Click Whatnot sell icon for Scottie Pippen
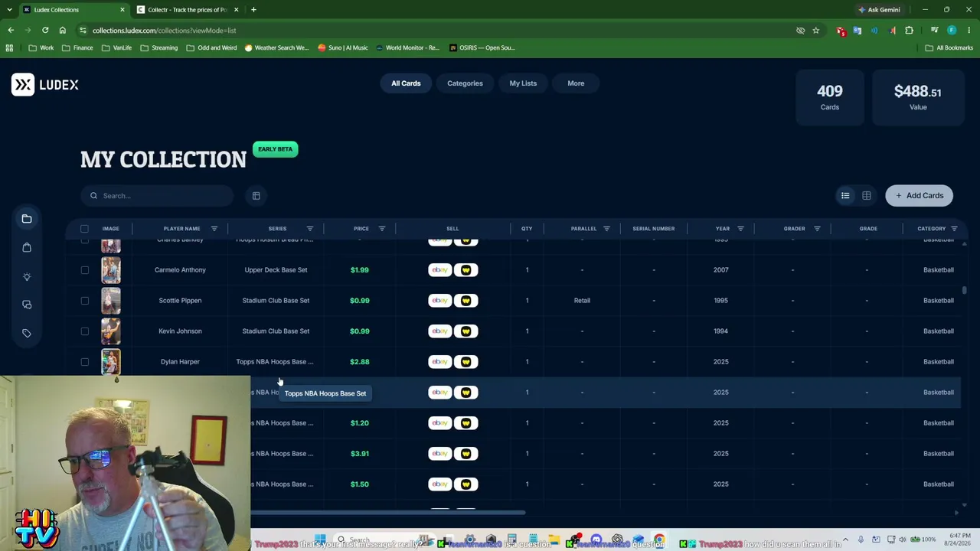980x551 pixels. coord(465,300)
